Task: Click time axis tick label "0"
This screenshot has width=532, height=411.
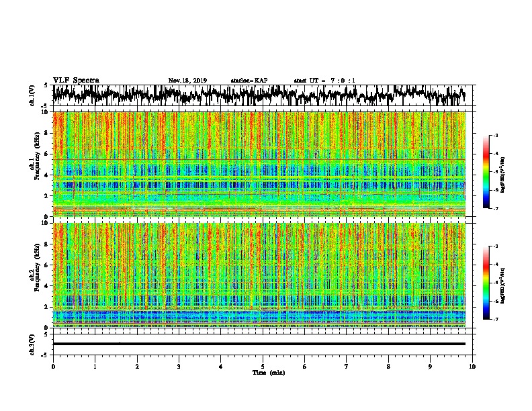Action: 53,367
